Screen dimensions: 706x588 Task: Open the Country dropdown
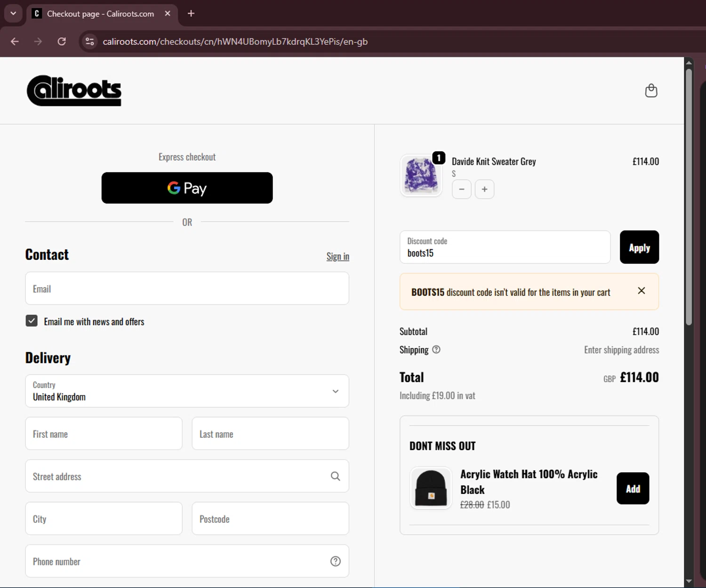[187, 391]
